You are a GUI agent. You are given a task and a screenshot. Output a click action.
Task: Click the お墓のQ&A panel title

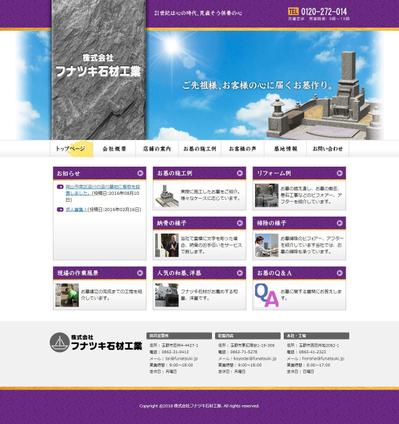click(x=274, y=273)
